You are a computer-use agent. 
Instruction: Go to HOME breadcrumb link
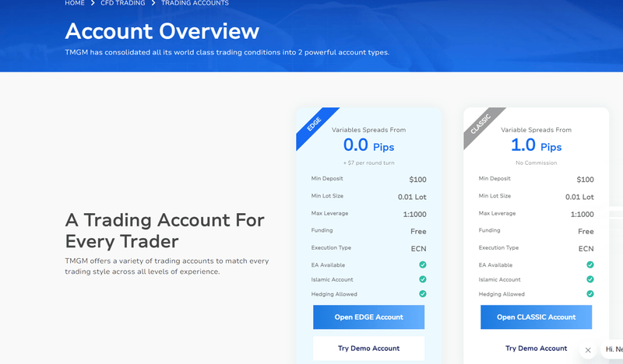coord(75,3)
